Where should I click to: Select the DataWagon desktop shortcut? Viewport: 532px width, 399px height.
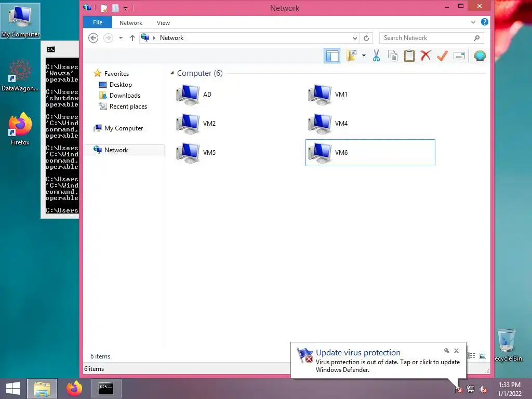pos(20,75)
